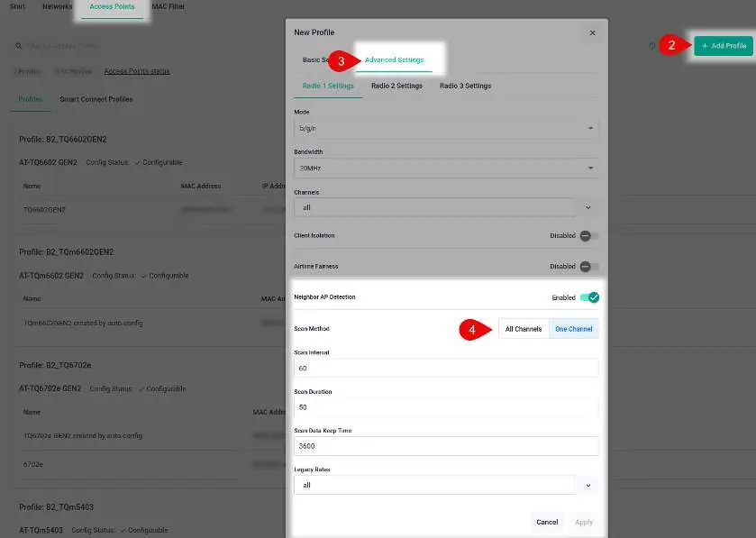Go to the Networks tab
Image resolution: width=756 pixels, height=538 pixels.
point(57,6)
